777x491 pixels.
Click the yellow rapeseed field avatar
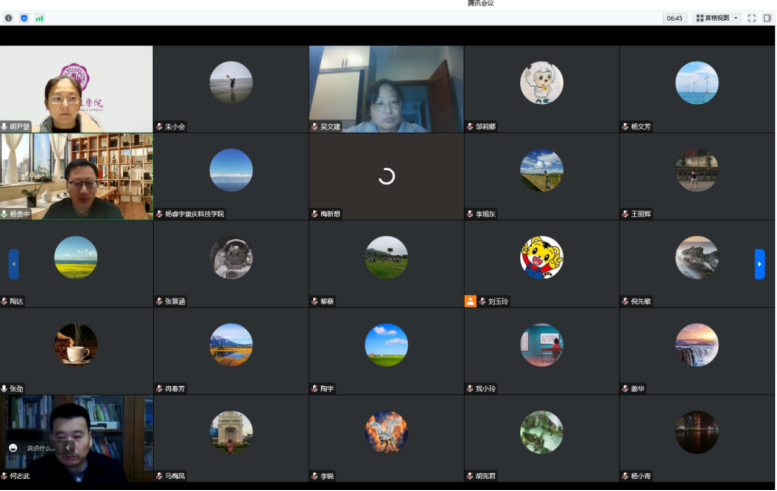tap(76, 257)
